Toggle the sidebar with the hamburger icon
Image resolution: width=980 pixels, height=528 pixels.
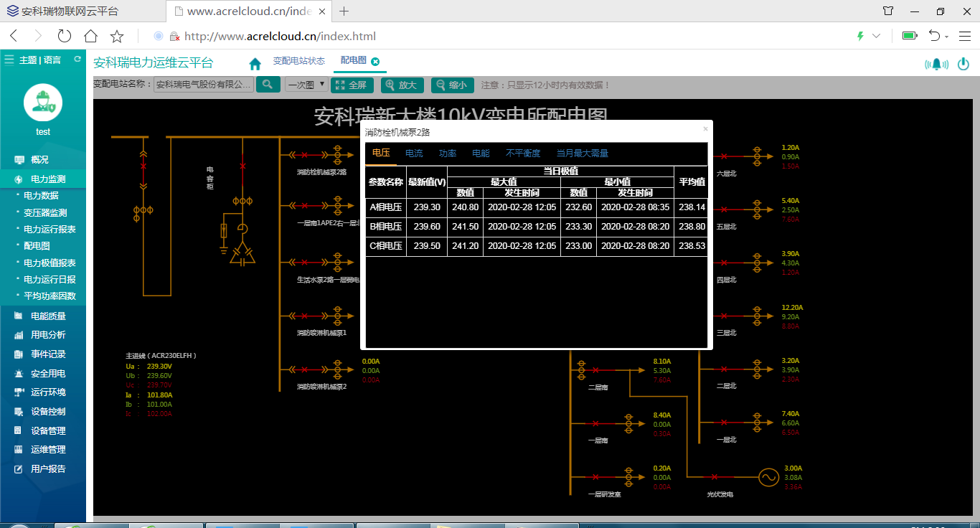point(9,60)
